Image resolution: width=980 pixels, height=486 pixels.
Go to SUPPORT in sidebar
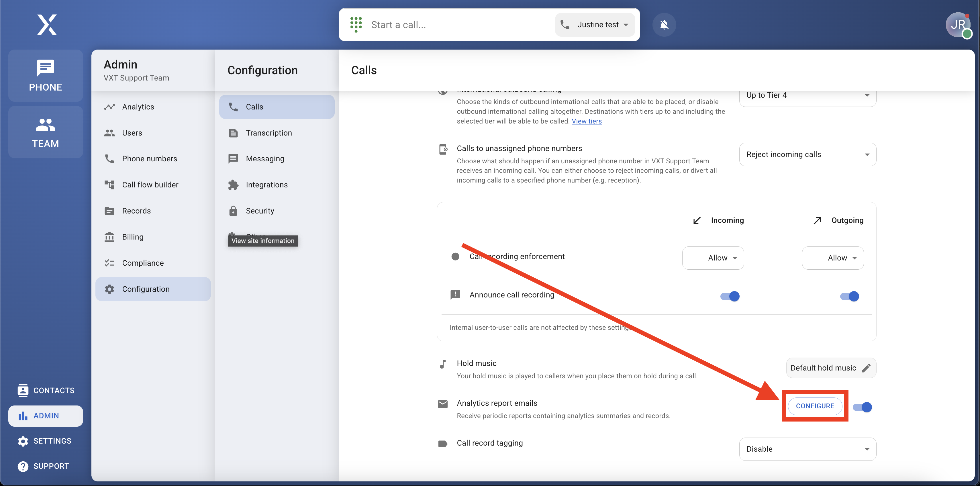pyautogui.click(x=46, y=467)
